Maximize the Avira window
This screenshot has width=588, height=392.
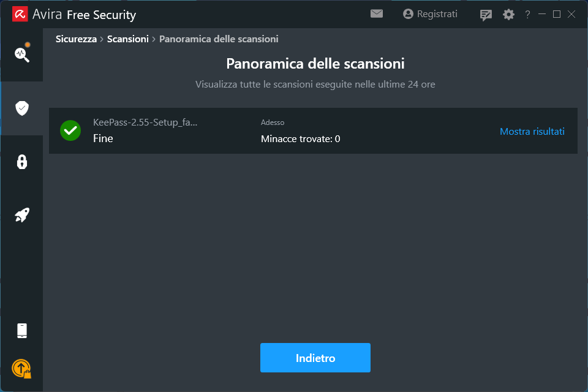coord(557,14)
